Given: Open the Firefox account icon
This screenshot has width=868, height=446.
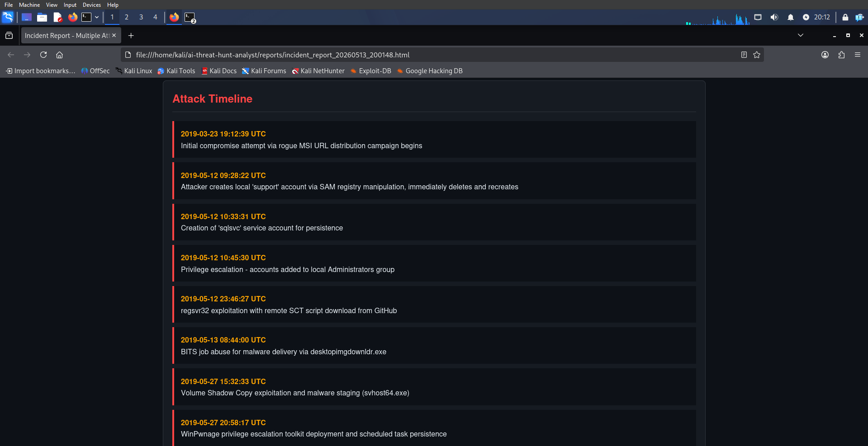Looking at the screenshot, I should (x=825, y=55).
